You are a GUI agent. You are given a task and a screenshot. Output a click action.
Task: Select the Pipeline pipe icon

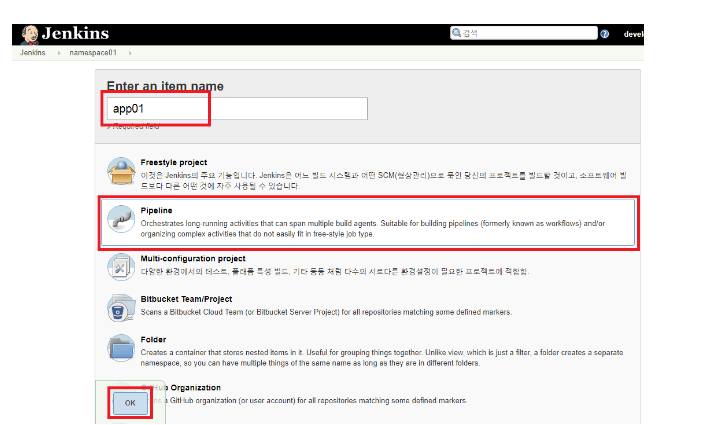pyautogui.click(x=121, y=219)
